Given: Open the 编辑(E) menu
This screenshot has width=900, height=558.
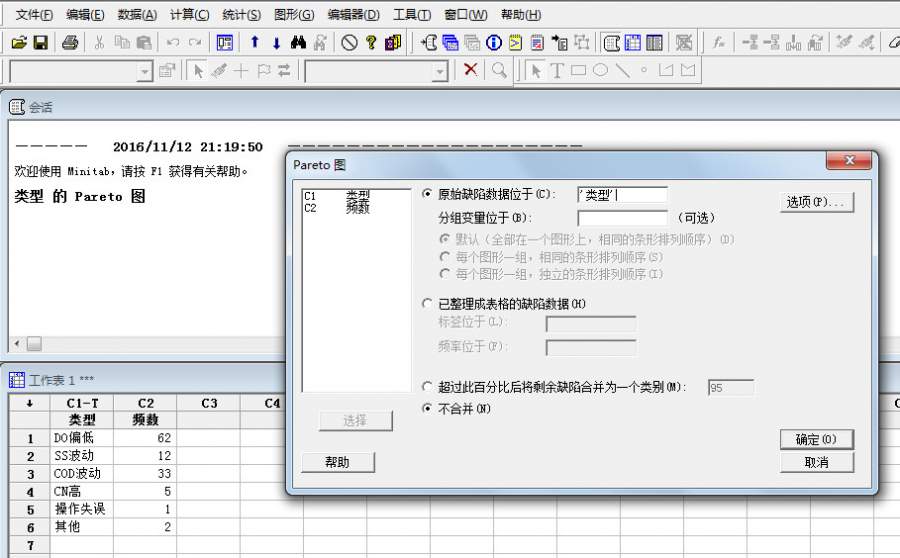Looking at the screenshot, I should coord(85,15).
